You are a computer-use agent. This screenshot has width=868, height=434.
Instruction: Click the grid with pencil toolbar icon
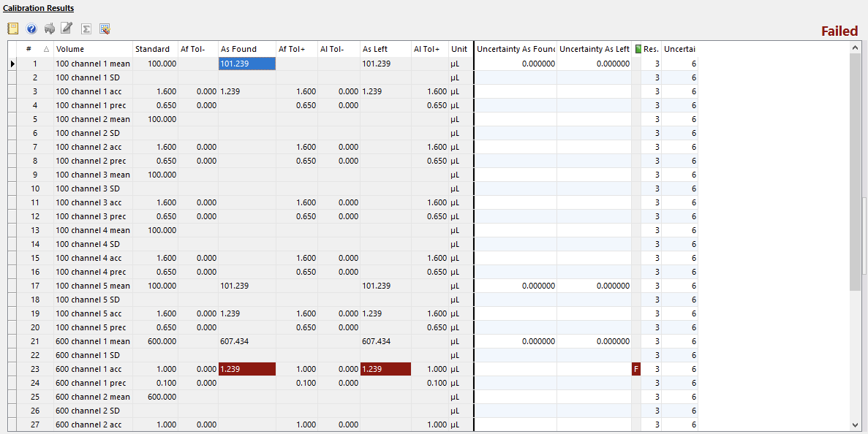coord(105,28)
